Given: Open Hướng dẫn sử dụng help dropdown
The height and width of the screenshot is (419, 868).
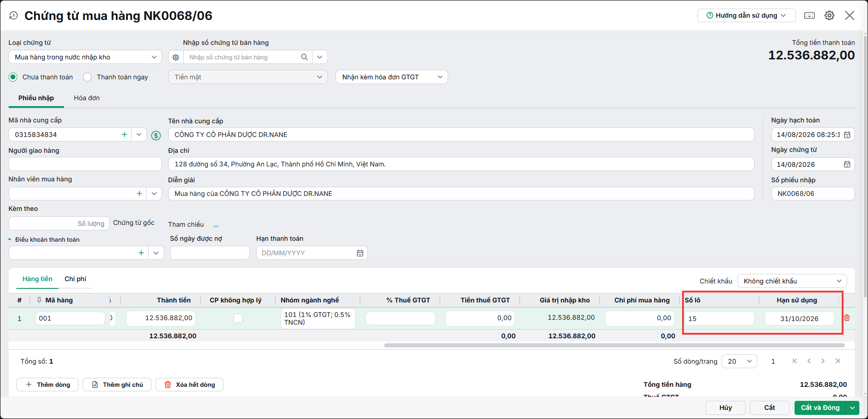Looking at the screenshot, I should coord(746,15).
